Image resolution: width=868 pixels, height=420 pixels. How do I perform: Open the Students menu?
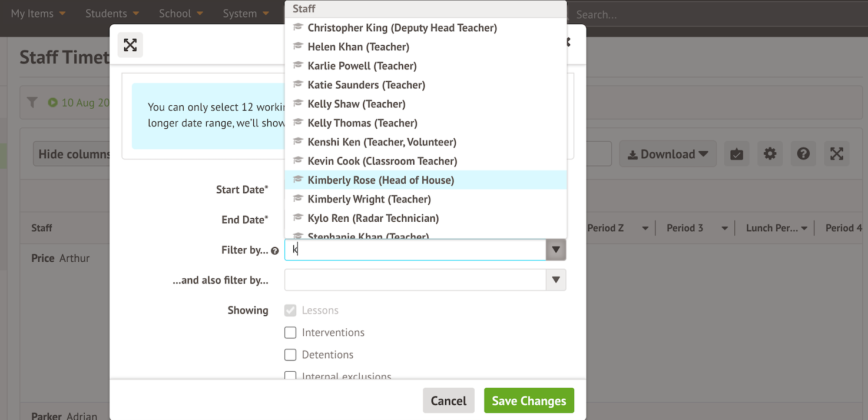(x=112, y=14)
